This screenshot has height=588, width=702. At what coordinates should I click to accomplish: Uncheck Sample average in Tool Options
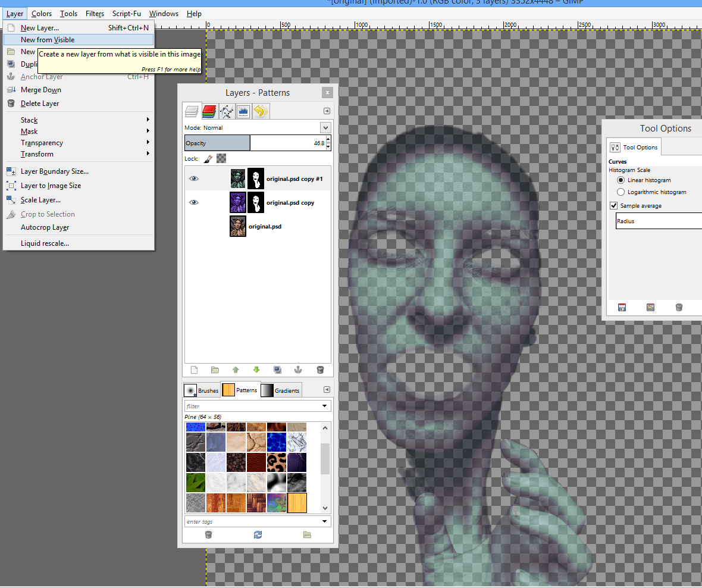[x=612, y=205]
